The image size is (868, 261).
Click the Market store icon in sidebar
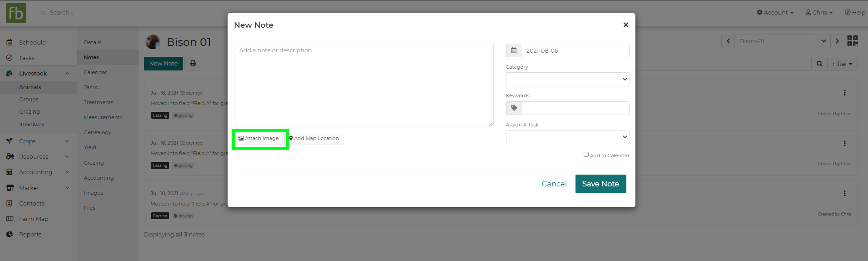tap(10, 188)
